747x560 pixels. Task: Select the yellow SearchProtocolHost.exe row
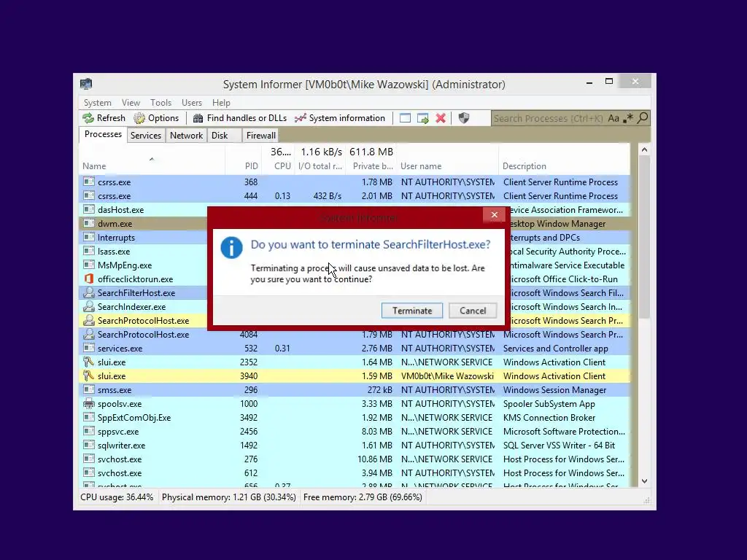tap(143, 321)
